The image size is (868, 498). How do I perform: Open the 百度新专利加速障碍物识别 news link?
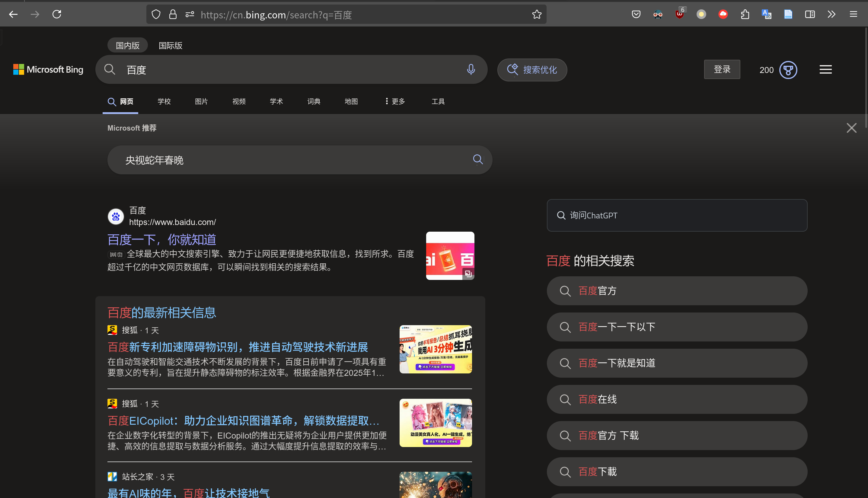(238, 347)
